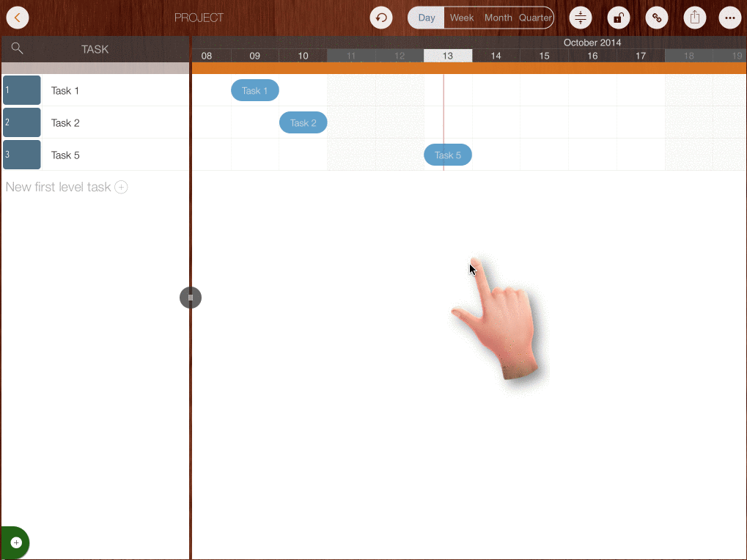
Task: Open the link tasks chain icon
Action: 657,18
